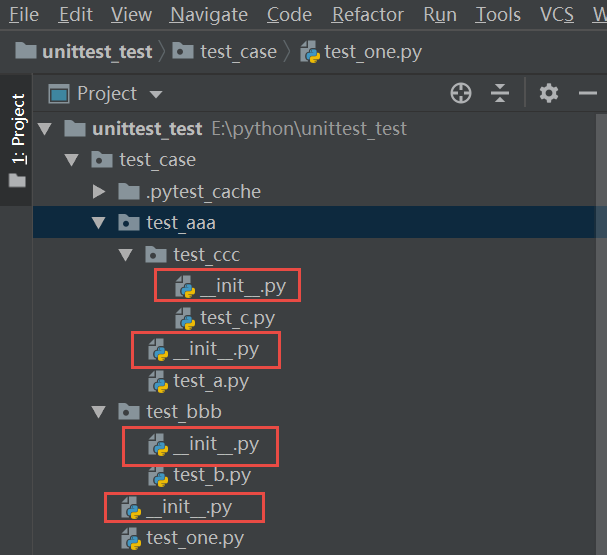
Task: Select test_one.py in the project tree
Action: 194,538
